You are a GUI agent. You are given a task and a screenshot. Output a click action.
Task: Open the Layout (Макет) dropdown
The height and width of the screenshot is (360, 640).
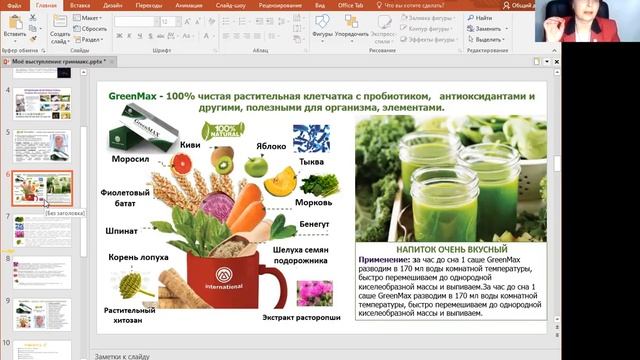coord(87,18)
